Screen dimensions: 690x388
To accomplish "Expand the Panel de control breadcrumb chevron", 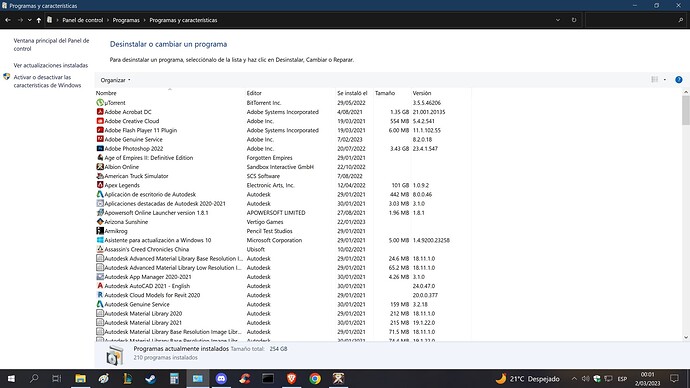I will click(x=107, y=20).
